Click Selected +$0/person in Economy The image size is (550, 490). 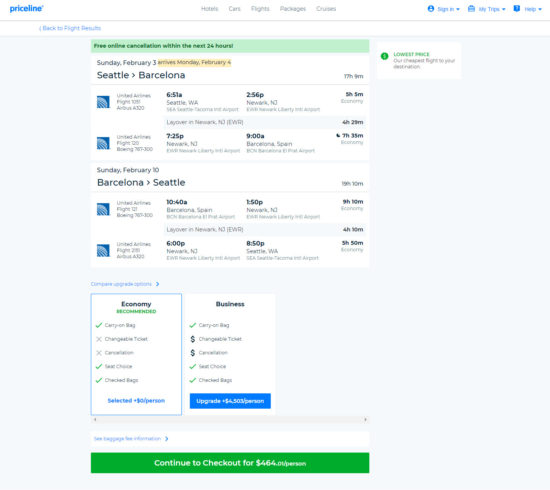pos(136,401)
